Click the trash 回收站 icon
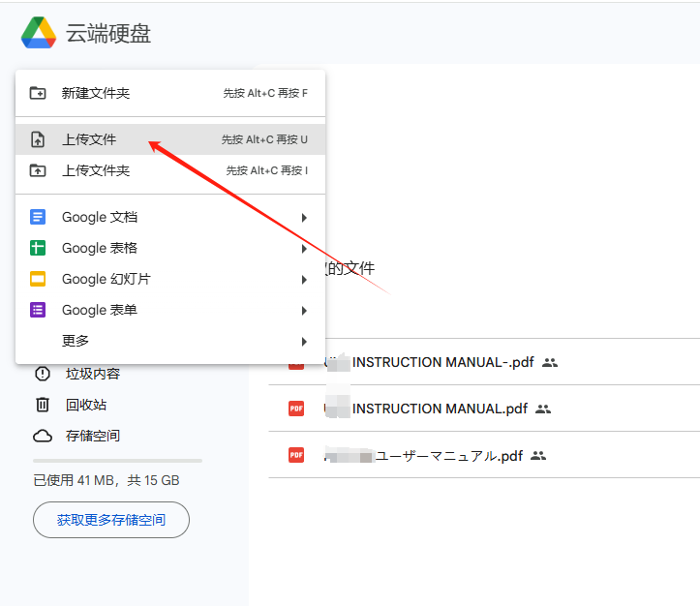 pos(43,405)
